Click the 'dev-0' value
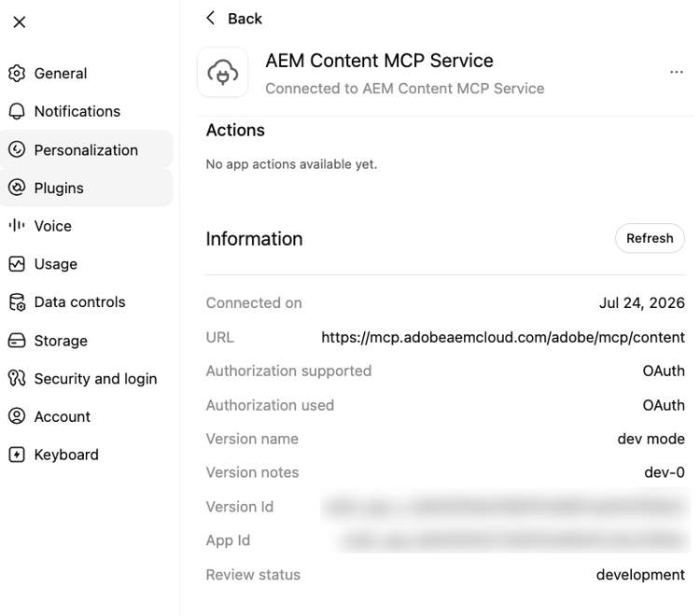Screen dimensions: 700x616 click(x=665, y=472)
